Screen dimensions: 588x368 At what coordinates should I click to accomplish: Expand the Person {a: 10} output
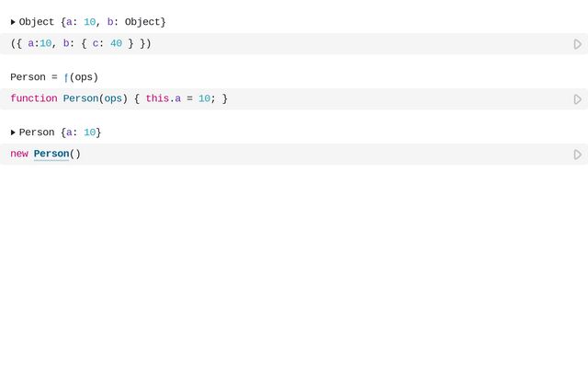point(13,132)
